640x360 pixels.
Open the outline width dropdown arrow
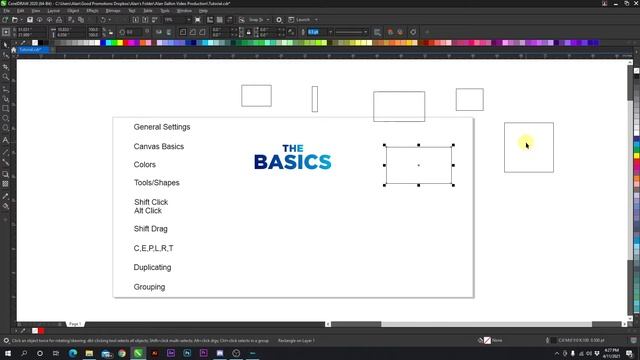pyautogui.click(x=331, y=32)
